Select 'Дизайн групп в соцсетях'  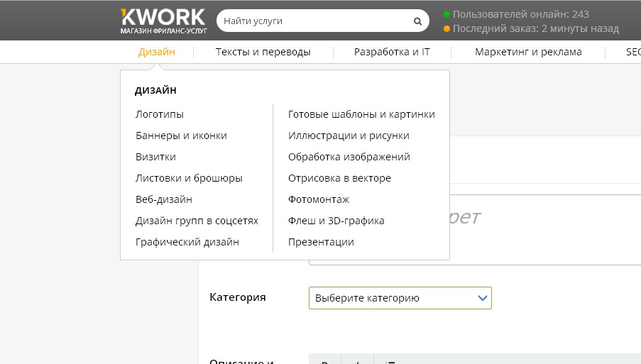pos(197,221)
